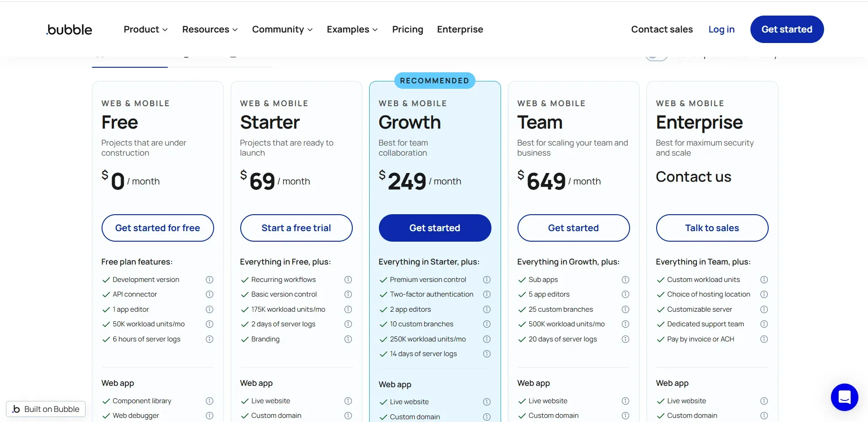Select Pricing in the navigation

(407, 29)
